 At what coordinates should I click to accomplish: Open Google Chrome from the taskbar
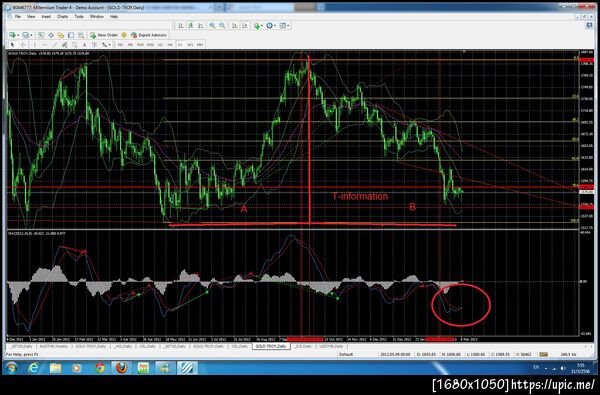(x=100, y=368)
